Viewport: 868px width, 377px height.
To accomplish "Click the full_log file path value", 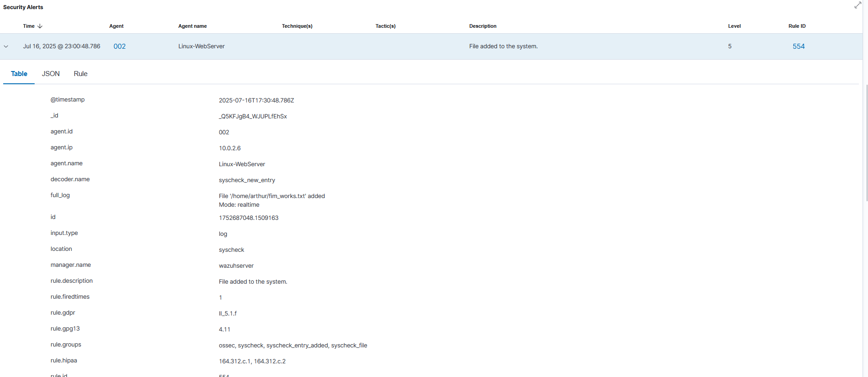I will [x=272, y=196].
